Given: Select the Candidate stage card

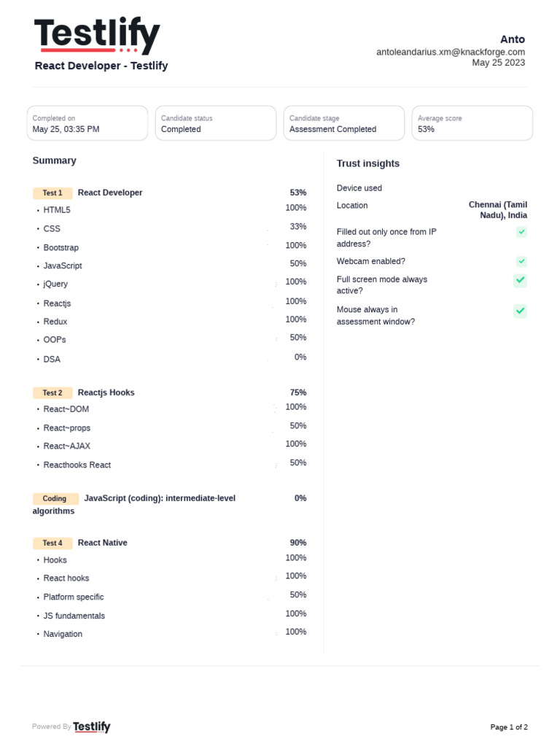Looking at the screenshot, I should click(x=344, y=123).
